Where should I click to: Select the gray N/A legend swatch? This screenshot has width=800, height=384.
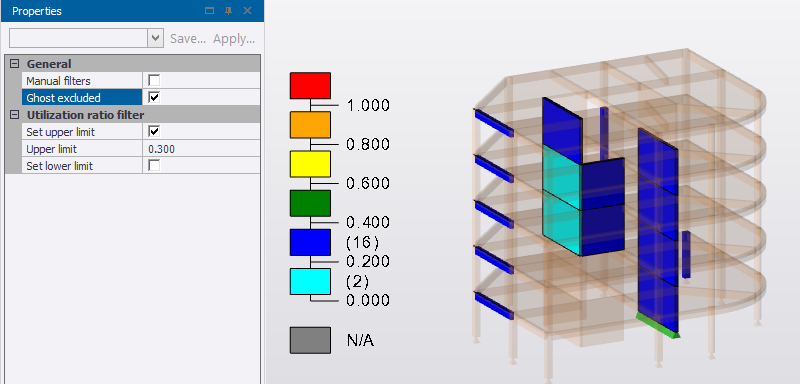pyautogui.click(x=310, y=340)
